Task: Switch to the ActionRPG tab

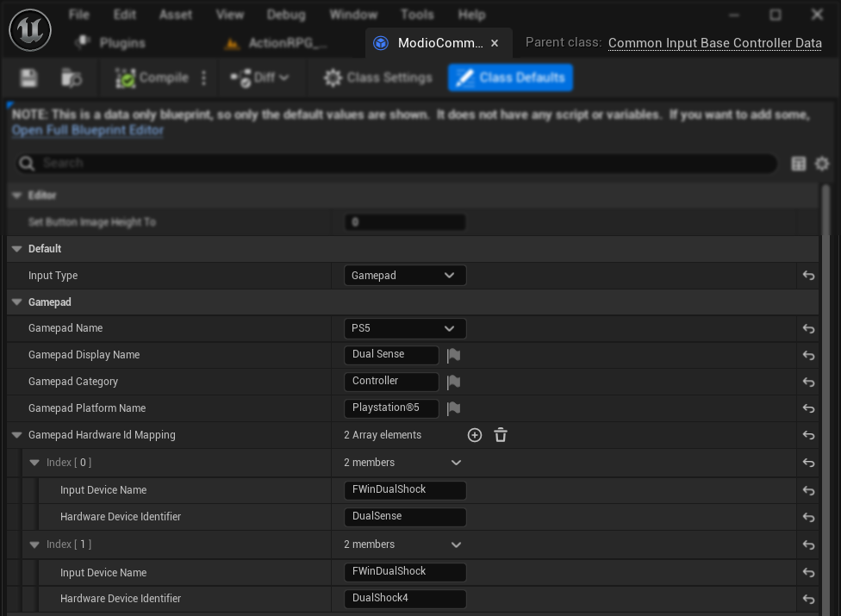Action: (276, 43)
